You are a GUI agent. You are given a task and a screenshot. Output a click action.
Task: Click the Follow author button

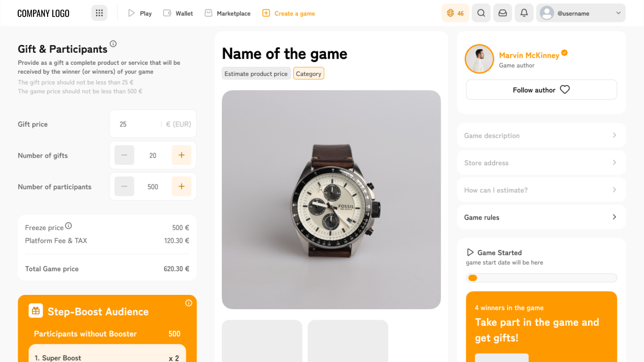[541, 90]
